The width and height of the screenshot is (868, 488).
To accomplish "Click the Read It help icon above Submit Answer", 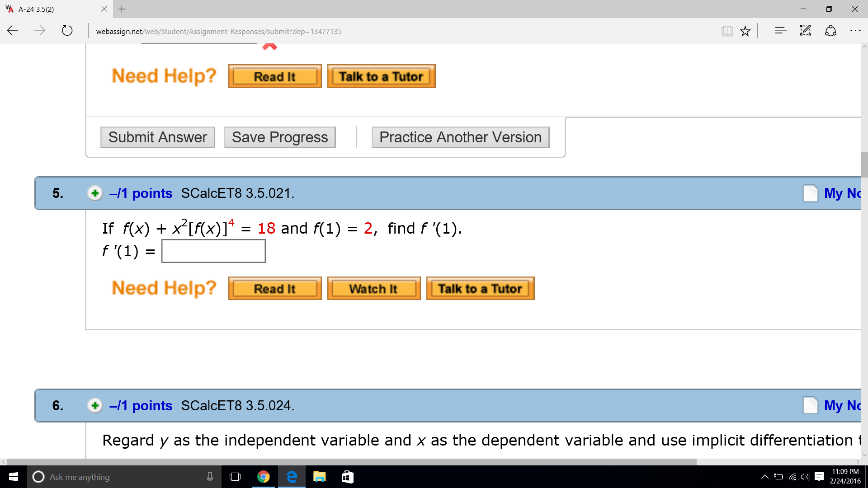I will pos(274,75).
